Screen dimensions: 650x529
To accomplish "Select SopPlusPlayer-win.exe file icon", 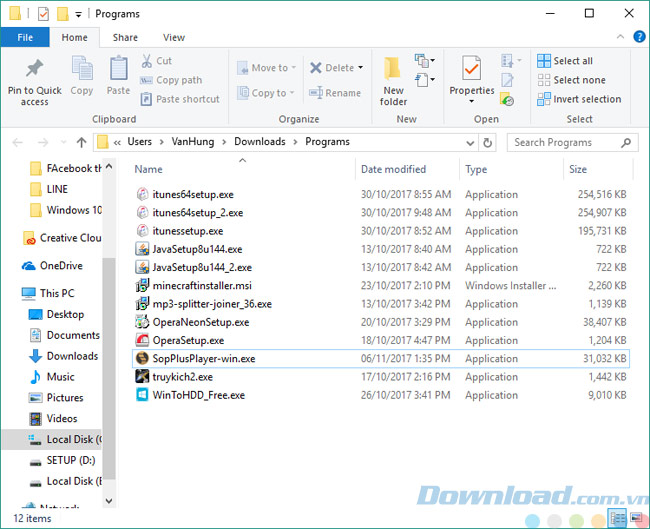I will coord(143,358).
